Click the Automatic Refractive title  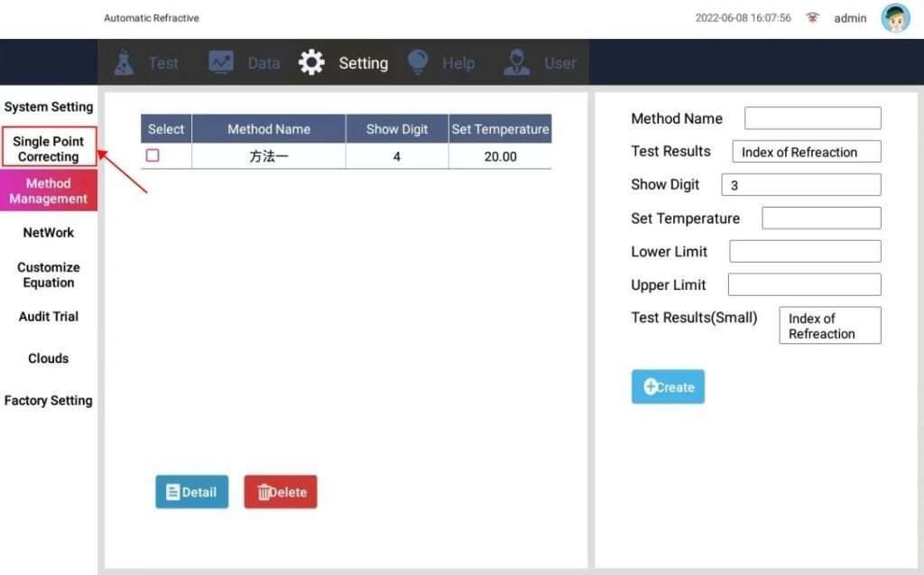152,18
